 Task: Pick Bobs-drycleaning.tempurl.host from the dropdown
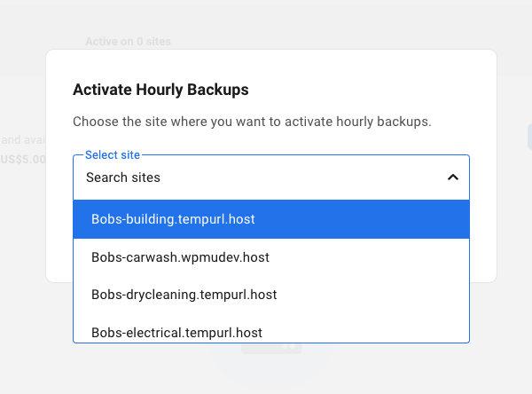click(184, 294)
